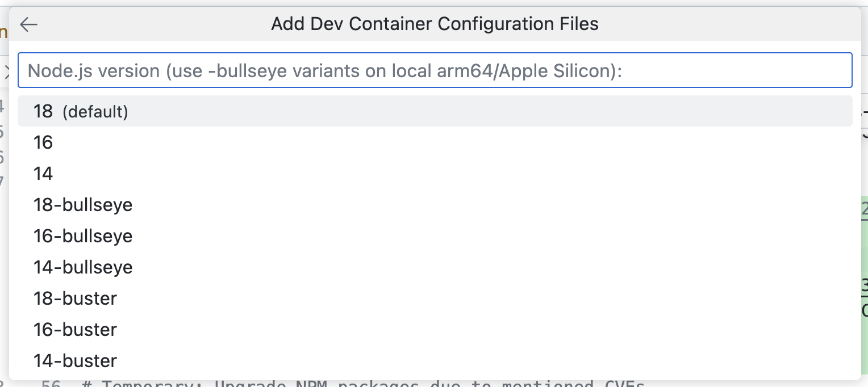
Task: Click the line number gutter on the left edge
Action: coord(3,142)
